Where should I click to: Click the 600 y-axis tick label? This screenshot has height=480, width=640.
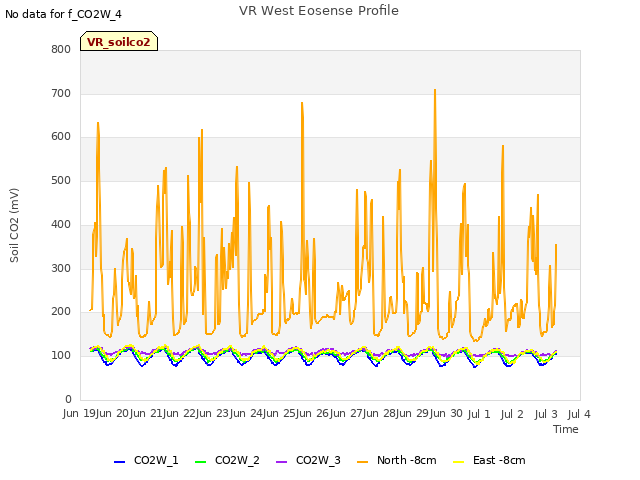pyautogui.click(x=61, y=137)
